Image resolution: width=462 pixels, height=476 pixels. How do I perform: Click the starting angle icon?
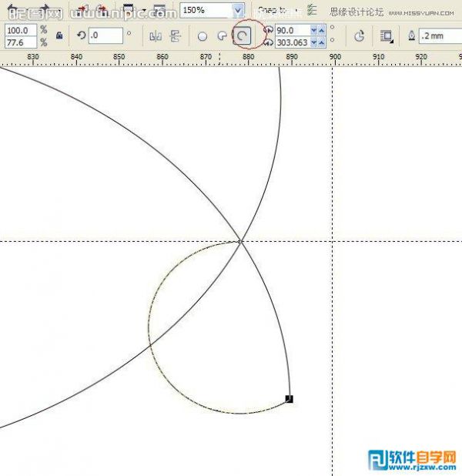tap(269, 30)
